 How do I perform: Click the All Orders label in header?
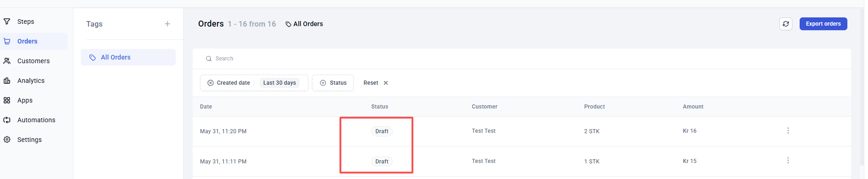[x=308, y=24]
